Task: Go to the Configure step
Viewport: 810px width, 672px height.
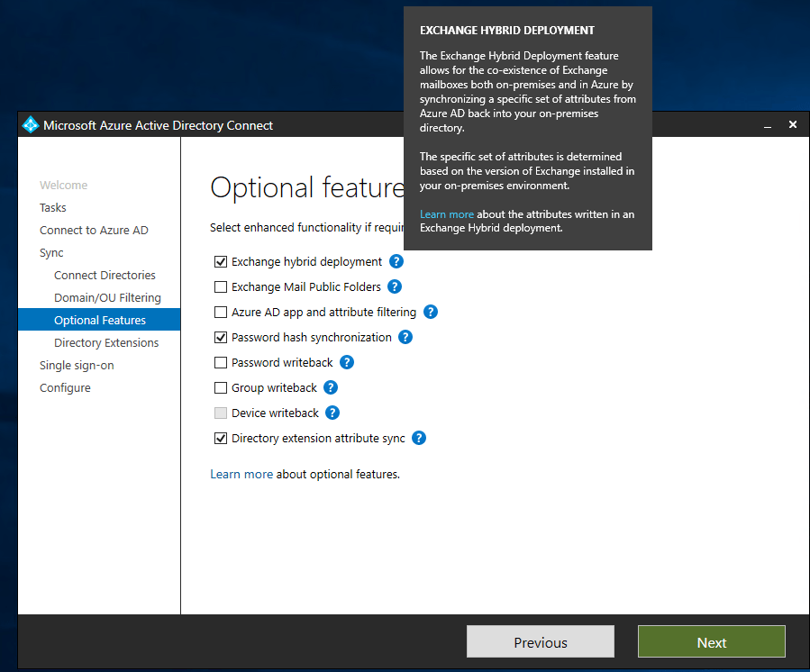Action: 65,388
